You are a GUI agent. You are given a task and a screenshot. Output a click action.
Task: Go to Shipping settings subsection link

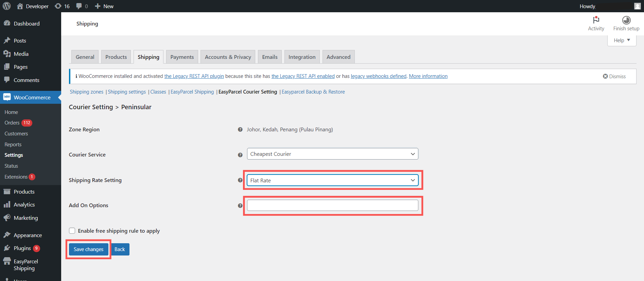click(127, 92)
